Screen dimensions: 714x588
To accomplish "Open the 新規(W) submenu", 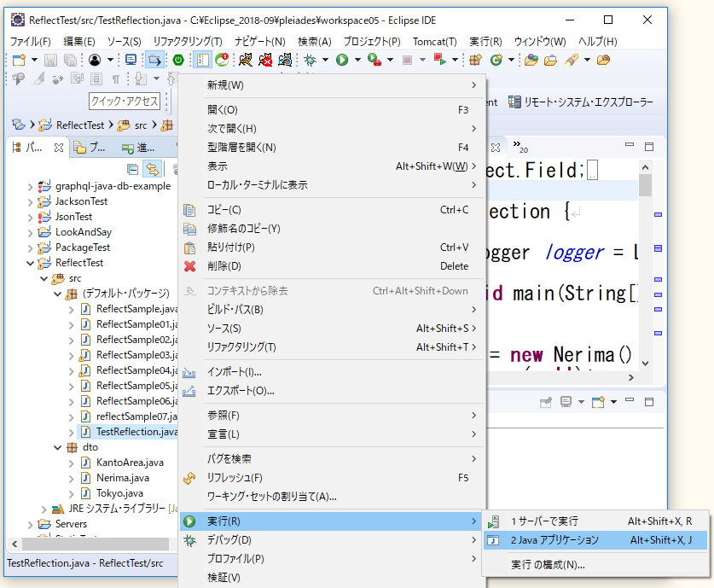I will pyautogui.click(x=331, y=85).
